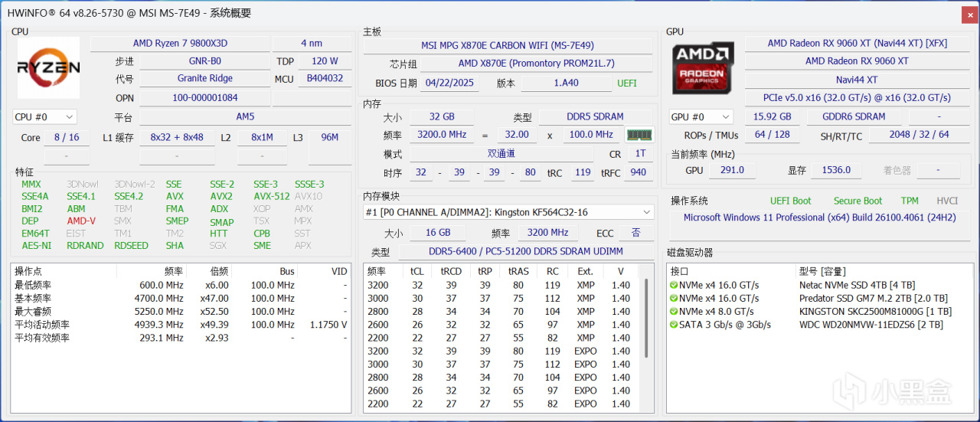Click the GNR-B0 stepping value
Viewport: 980px width, 422px height.
pos(204,61)
